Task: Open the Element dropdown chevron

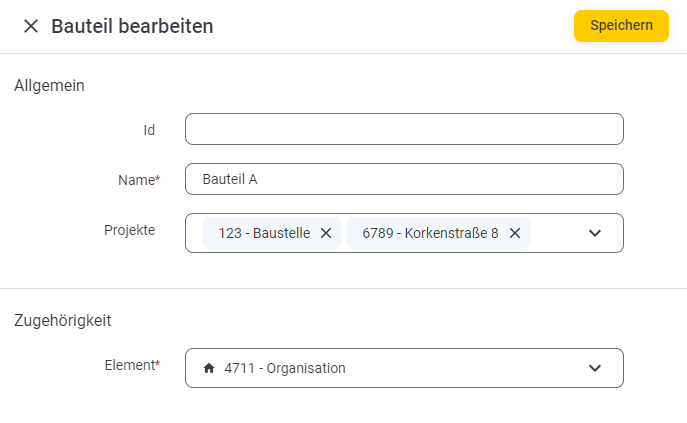Action: click(595, 368)
